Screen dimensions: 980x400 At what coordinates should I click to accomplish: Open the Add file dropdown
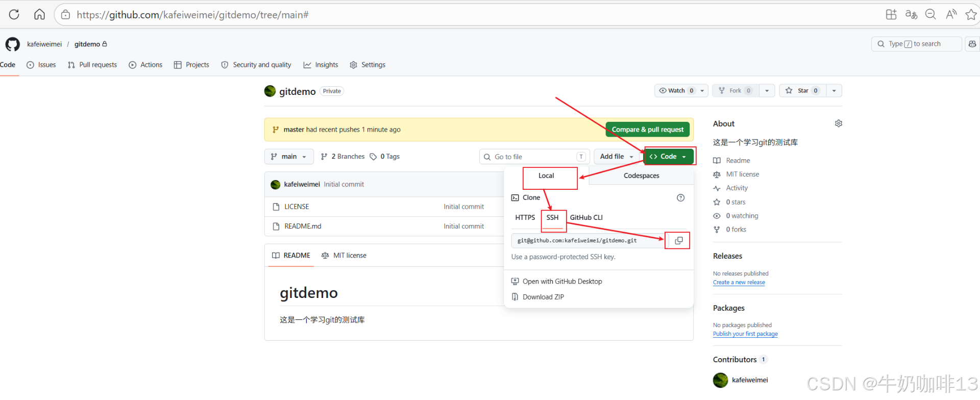pyautogui.click(x=617, y=157)
